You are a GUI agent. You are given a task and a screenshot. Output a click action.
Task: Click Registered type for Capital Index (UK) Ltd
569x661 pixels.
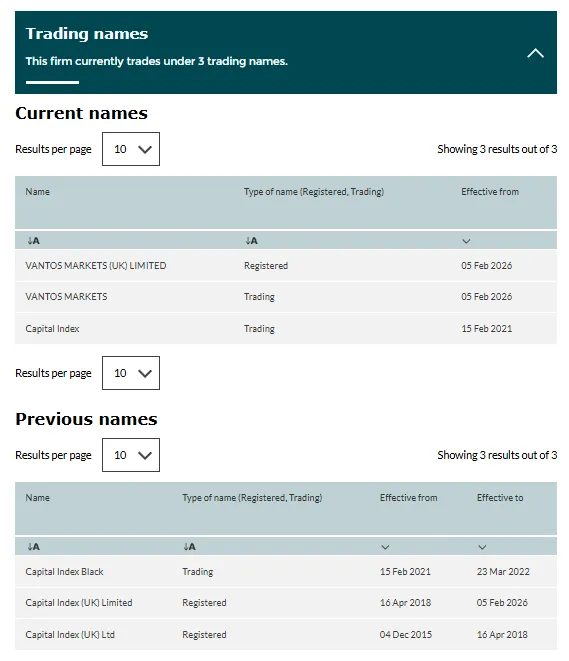click(x=204, y=634)
